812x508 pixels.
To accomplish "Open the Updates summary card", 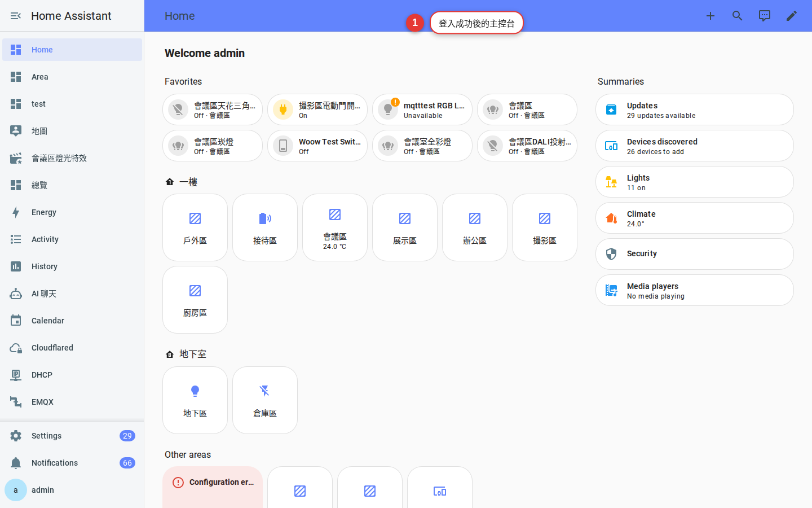I will [x=695, y=110].
